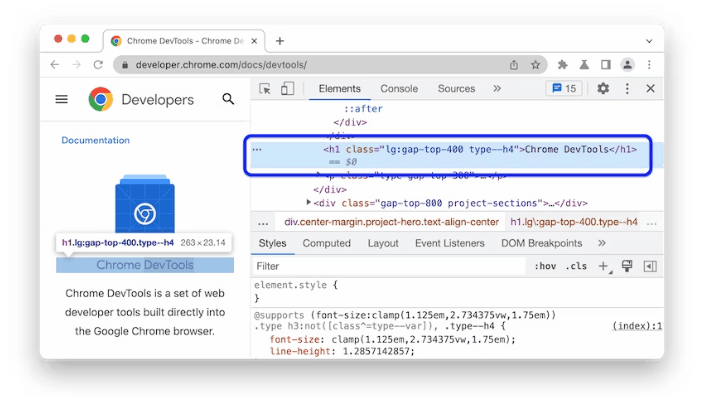Share this page icon in address bar
Viewport: 705px width, 397px height.
point(513,65)
